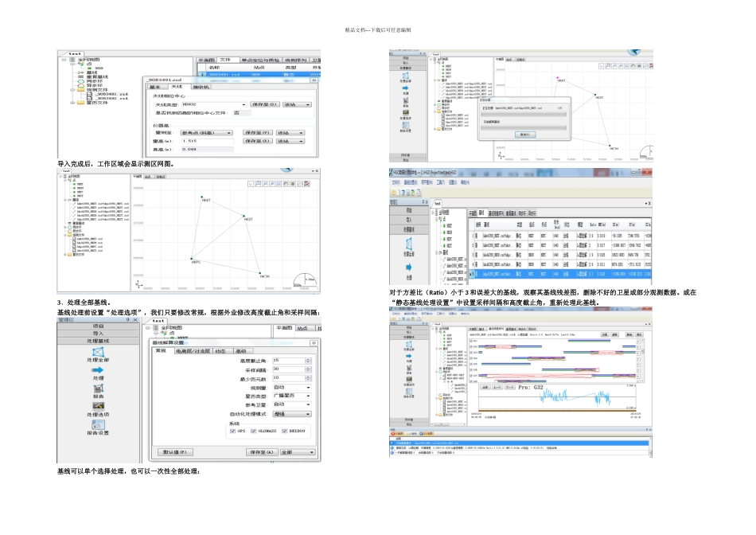Screen dimensions: 756x535
Task: Select the 同步环 tree icon
Action: tap(80, 81)
